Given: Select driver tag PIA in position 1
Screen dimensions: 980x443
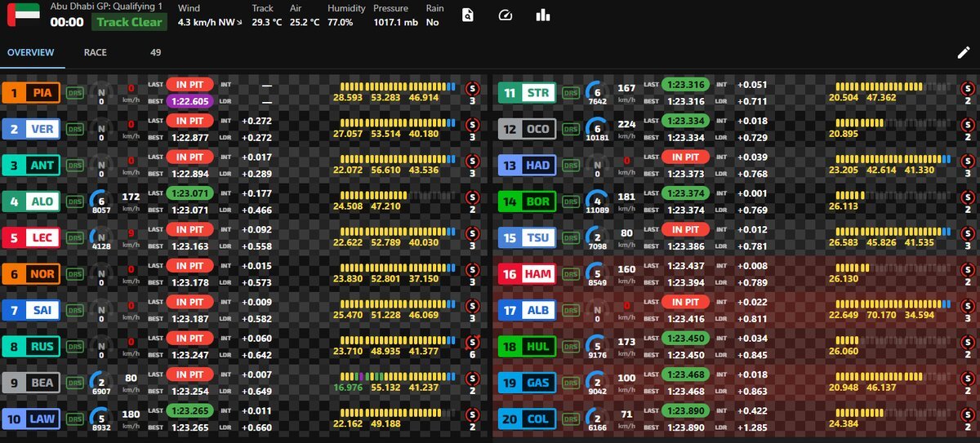Looking at the screenshot, I should click(30, 92).
